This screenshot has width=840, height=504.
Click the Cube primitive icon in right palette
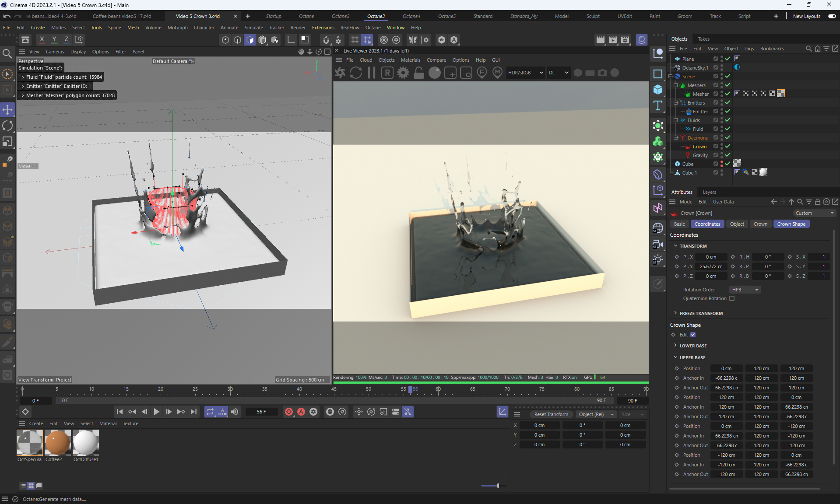click(658, 90)
